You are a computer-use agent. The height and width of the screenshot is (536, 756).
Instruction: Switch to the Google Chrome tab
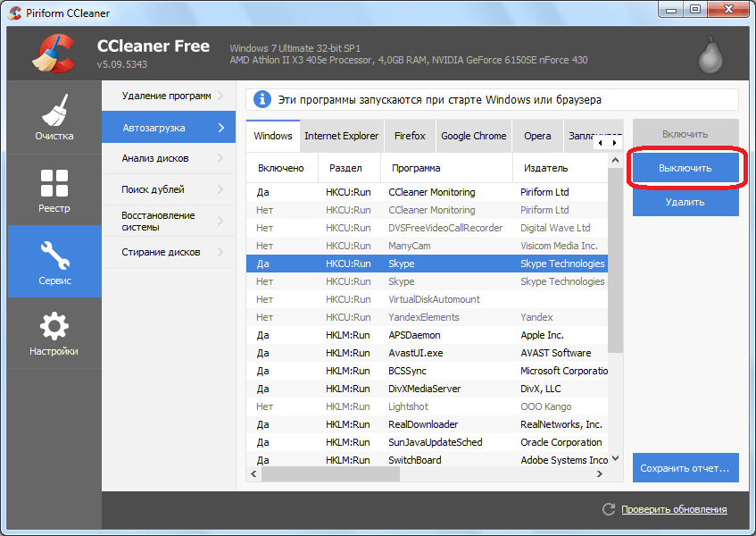coord(473,136)
